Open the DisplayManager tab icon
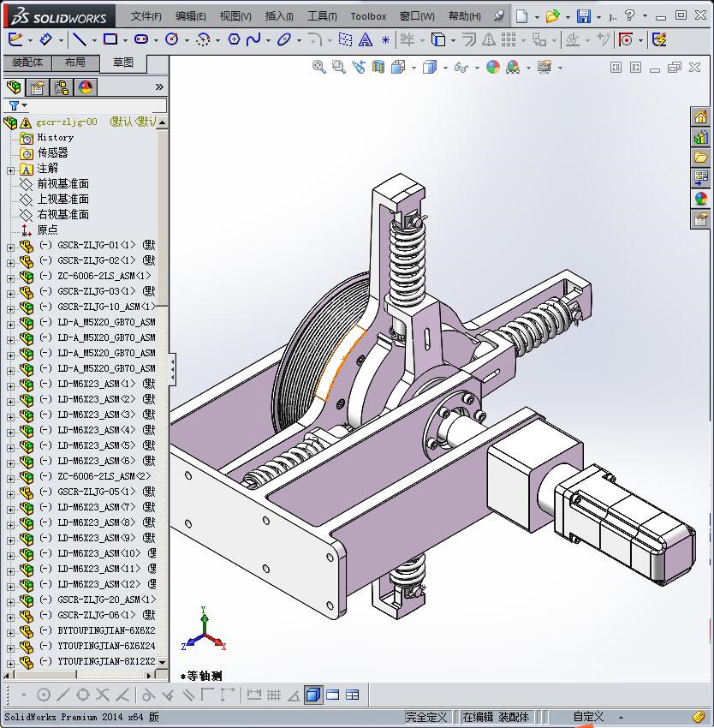The height and width of the screenshot is (728, 714). click(86, 87)
